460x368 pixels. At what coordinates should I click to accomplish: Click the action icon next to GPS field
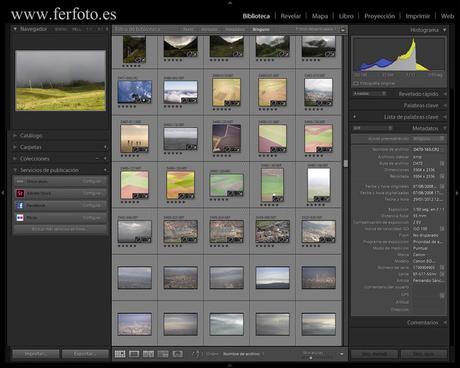(x=442, y=295)
